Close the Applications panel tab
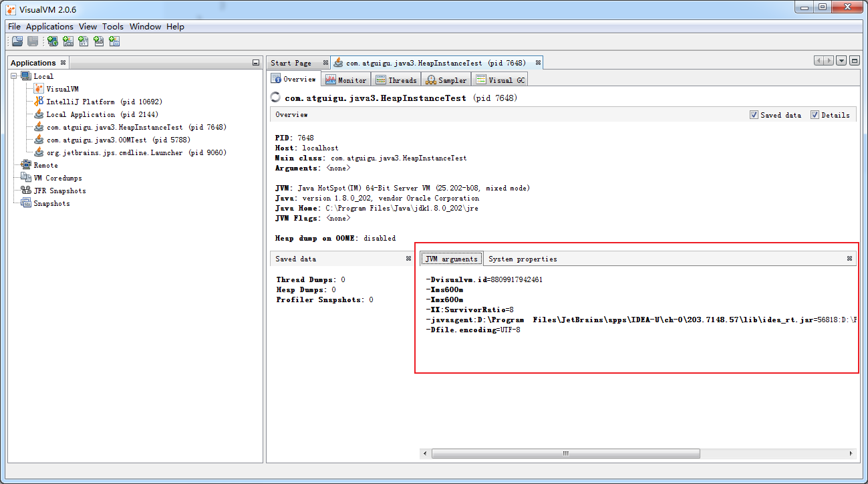This screenshot has height=484, width=868. tap(63, 63)
